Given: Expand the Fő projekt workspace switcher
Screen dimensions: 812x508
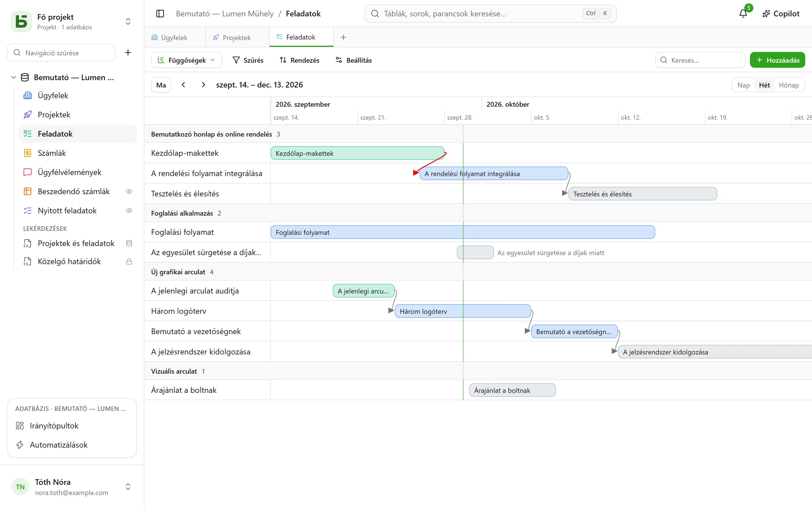Looking at the screenshot, I should (128, 21).
